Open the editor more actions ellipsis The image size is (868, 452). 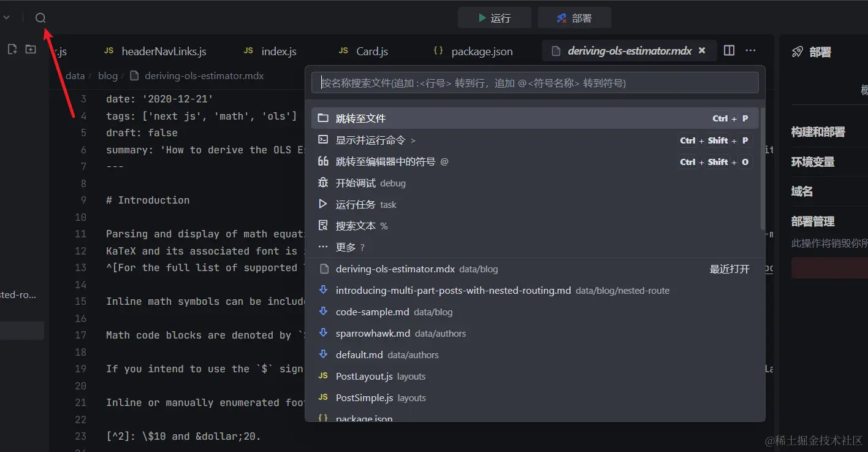[x=750, y=50]
